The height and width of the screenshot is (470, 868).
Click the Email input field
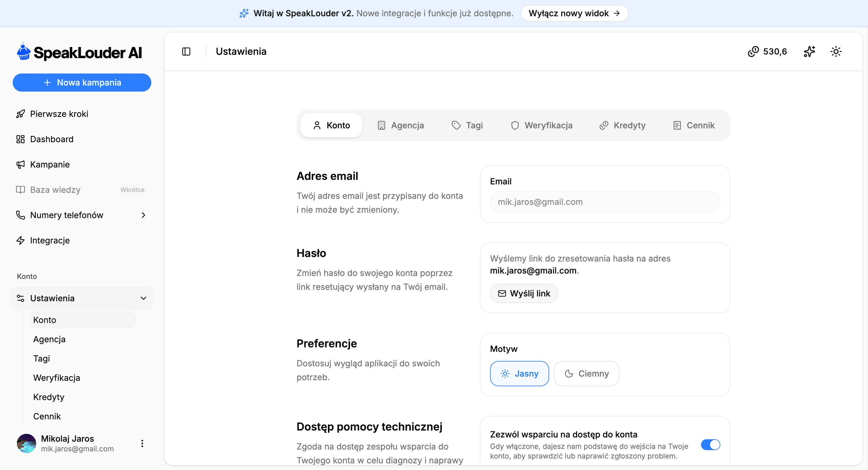tap(605, 202)
